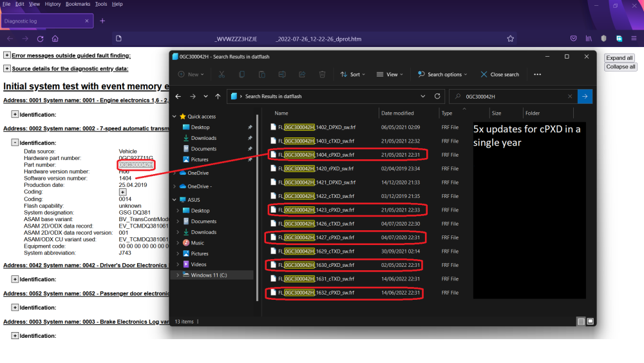This screenshot has height=363, width=644.
Task: Select Music under ASUS in the tree
Action: click(197, 243)
